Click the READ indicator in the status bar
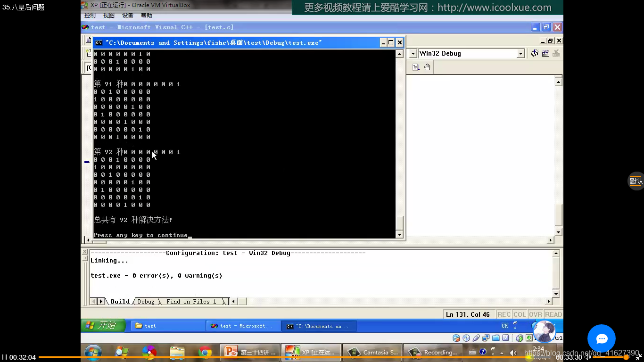 [553, 314]
